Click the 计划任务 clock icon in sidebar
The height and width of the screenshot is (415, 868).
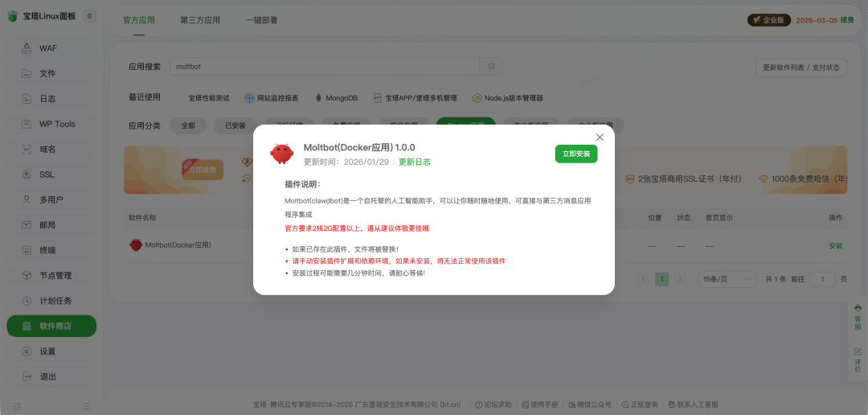coord(26,301)
